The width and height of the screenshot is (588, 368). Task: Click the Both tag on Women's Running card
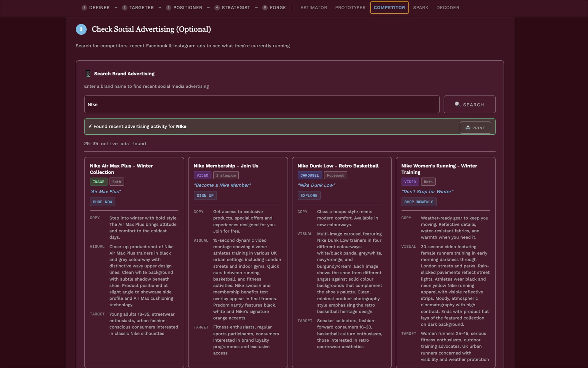click(428, 182)
